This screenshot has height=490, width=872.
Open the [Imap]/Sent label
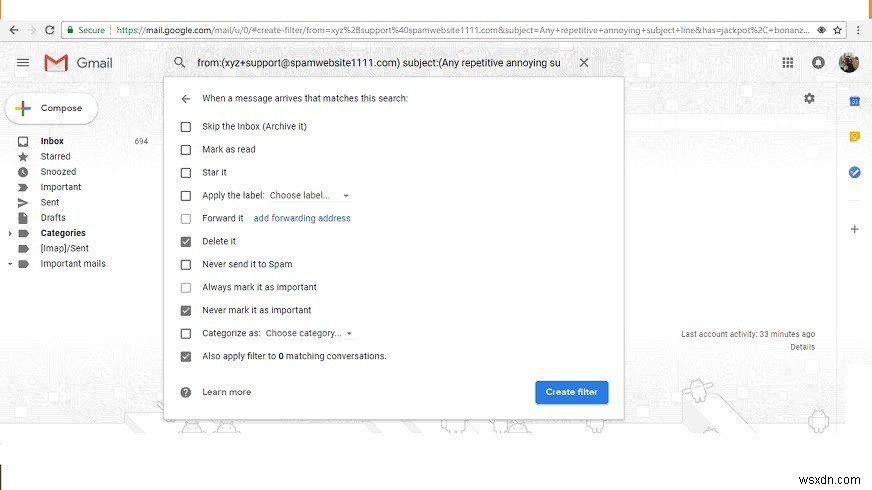click(x=64, y=248)
